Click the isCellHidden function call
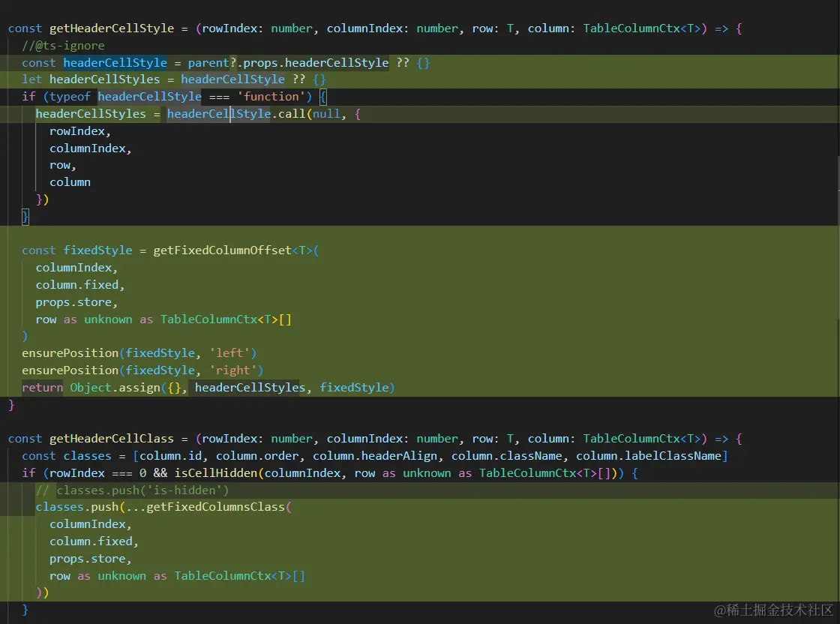The image size is (840, 624). (216, 473)
